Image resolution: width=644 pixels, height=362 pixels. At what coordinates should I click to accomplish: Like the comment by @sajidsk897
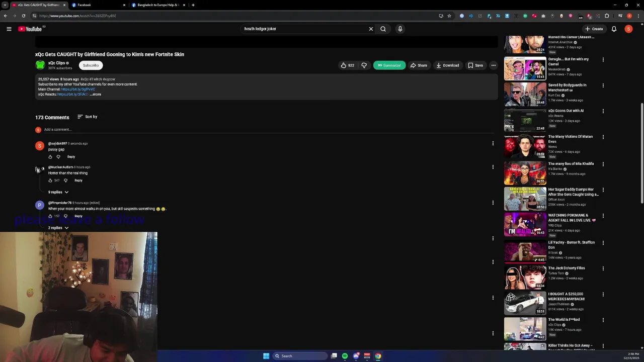[x=50, y=157]
